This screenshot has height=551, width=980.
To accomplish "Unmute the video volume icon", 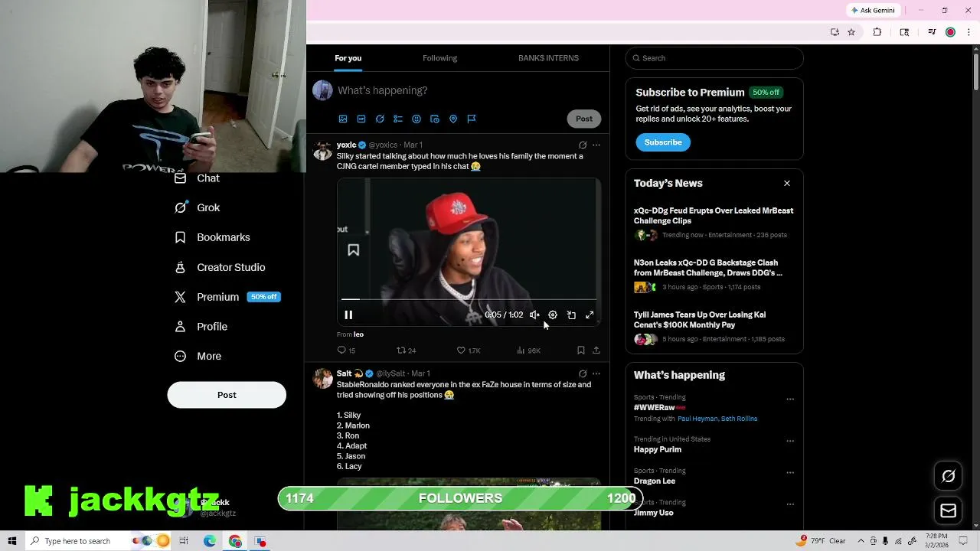I will [534, 315].
